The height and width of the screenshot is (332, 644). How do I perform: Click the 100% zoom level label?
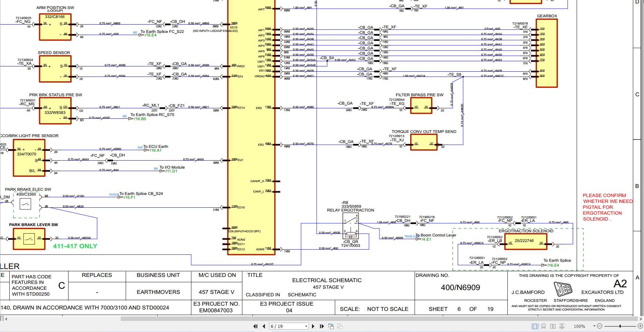point(579,326)
